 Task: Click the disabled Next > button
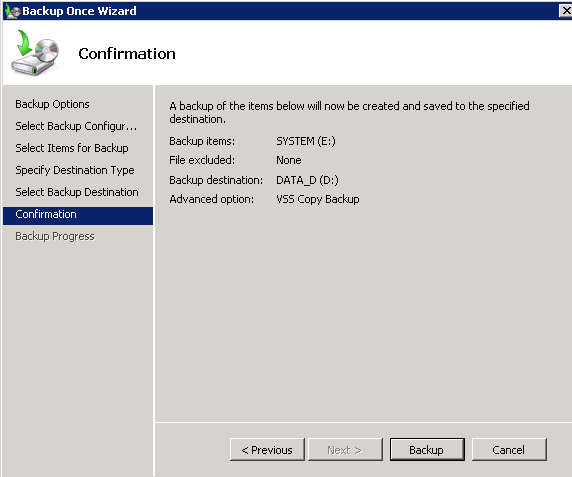click(x=345, y=450)
